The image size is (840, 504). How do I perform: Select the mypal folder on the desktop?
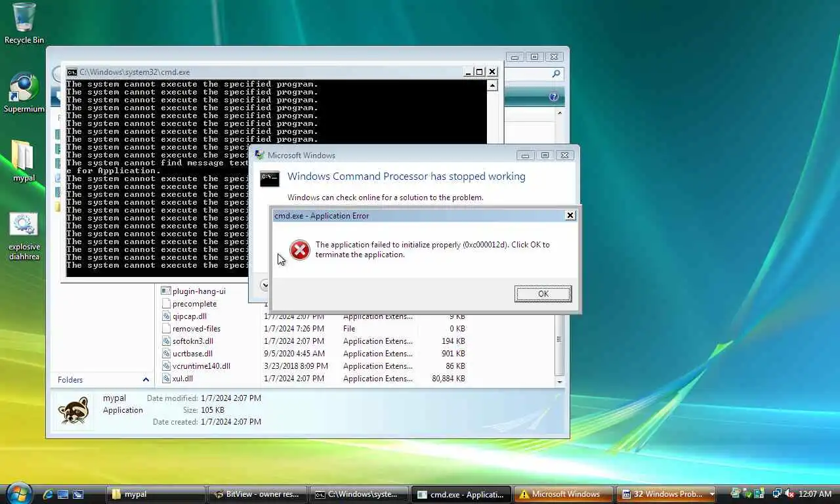(24, 161)
